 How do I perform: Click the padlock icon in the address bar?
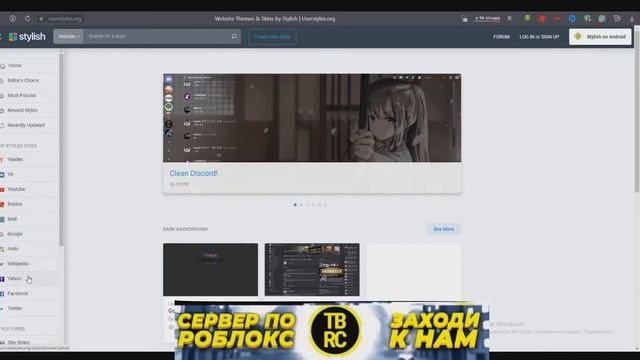coord(41,19)
